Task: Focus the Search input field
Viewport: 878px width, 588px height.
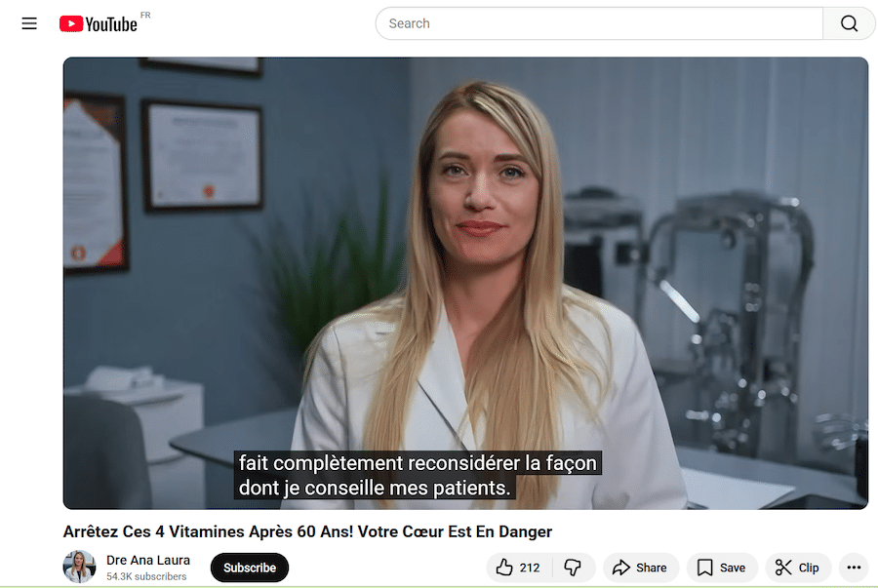Action: [599, 23]
